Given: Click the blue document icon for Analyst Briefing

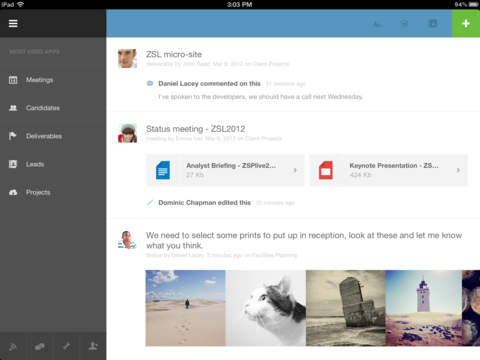Looking at the screenshot, I should (x=163, y=170).
